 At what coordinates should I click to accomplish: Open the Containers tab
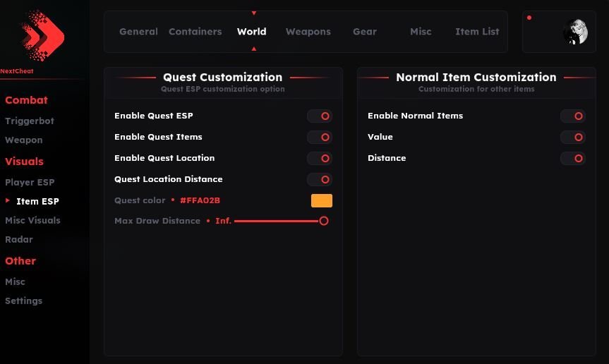(x=195, y=32)
